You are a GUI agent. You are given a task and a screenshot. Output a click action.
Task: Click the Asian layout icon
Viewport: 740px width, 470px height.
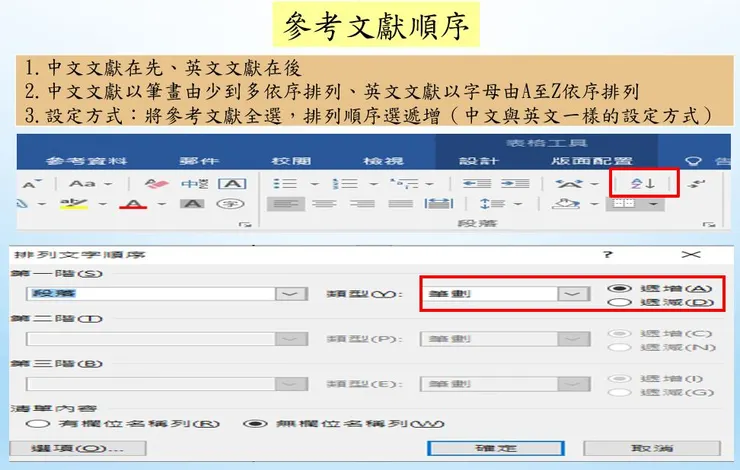point(569,183)
